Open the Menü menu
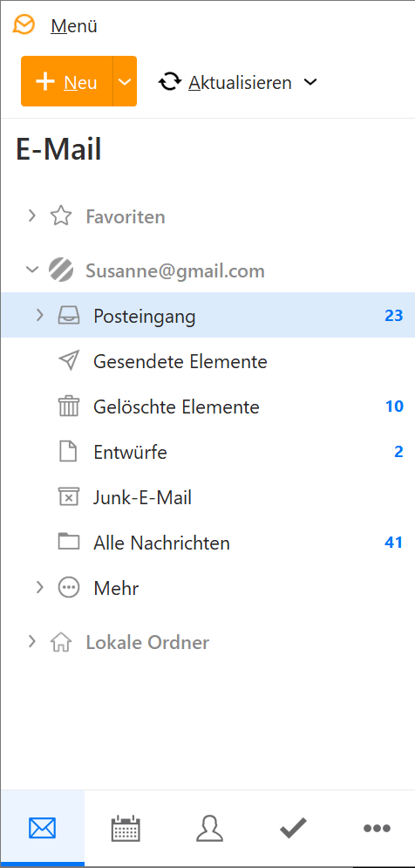 (74, 26)
